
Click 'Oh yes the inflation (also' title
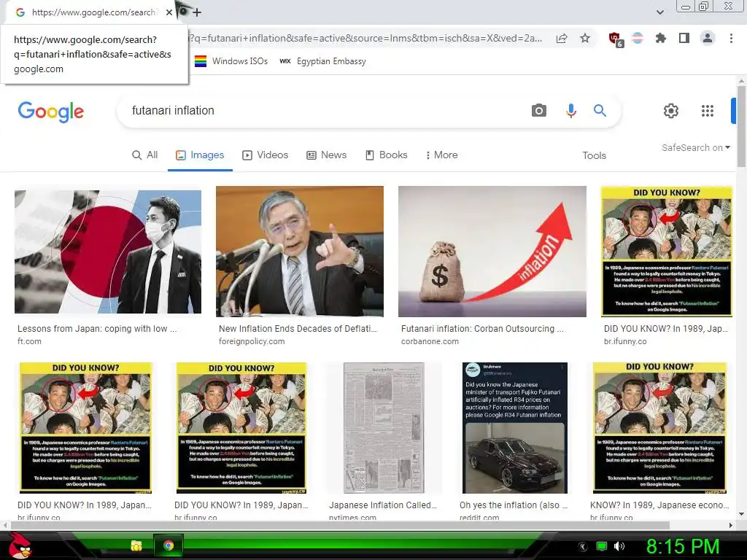click(x=514, y=505)
